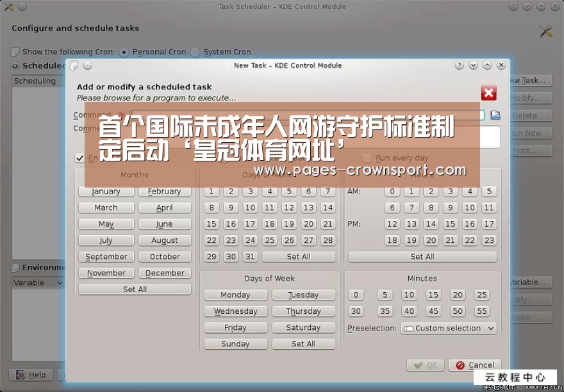564x392 pixels.
Task: Click Set All under Hours
Action: coord(422,257)
